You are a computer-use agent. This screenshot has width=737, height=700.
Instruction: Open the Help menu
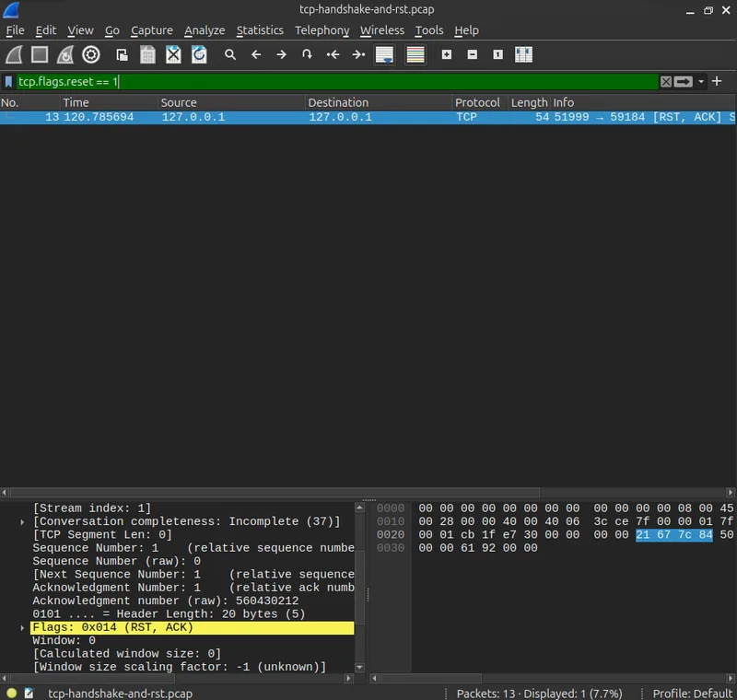click(x=467, y=30)
